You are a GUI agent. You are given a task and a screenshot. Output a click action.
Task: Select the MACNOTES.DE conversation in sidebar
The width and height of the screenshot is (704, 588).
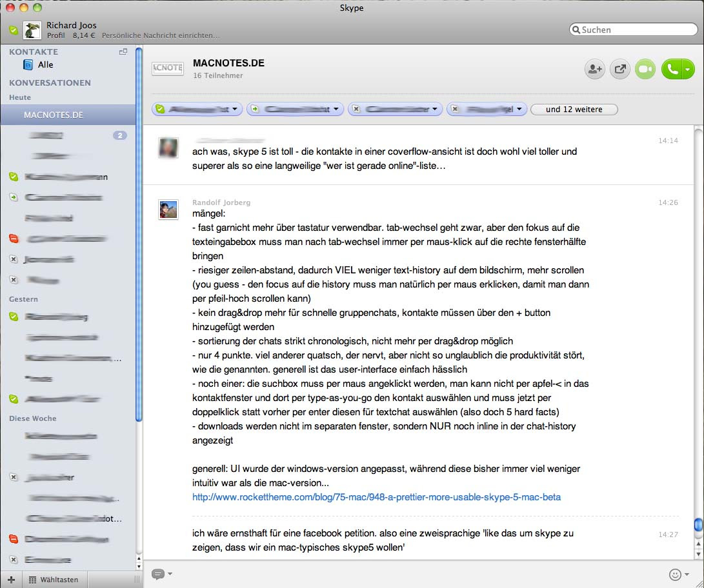68,115
